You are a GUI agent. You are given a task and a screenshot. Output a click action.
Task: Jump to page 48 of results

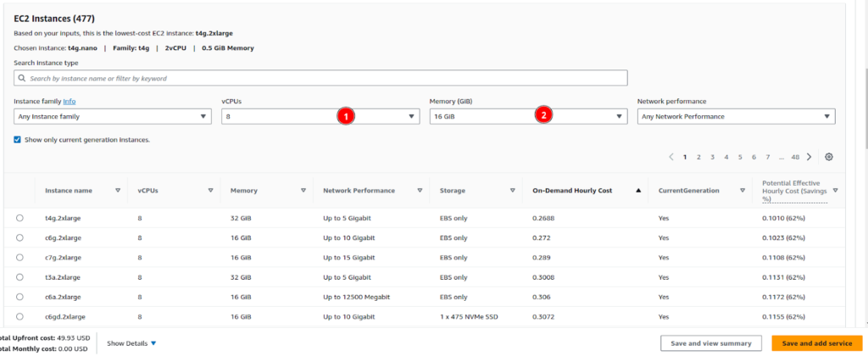click(795, 158)
